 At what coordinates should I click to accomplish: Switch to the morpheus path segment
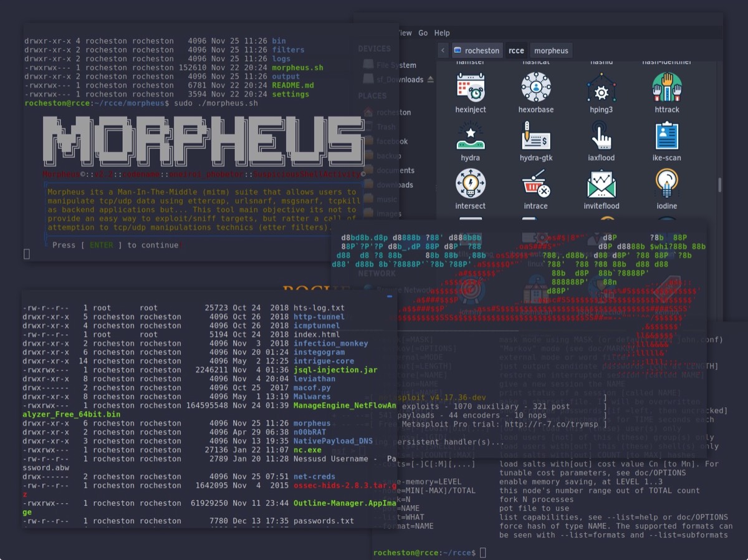[x=551, y=51]
